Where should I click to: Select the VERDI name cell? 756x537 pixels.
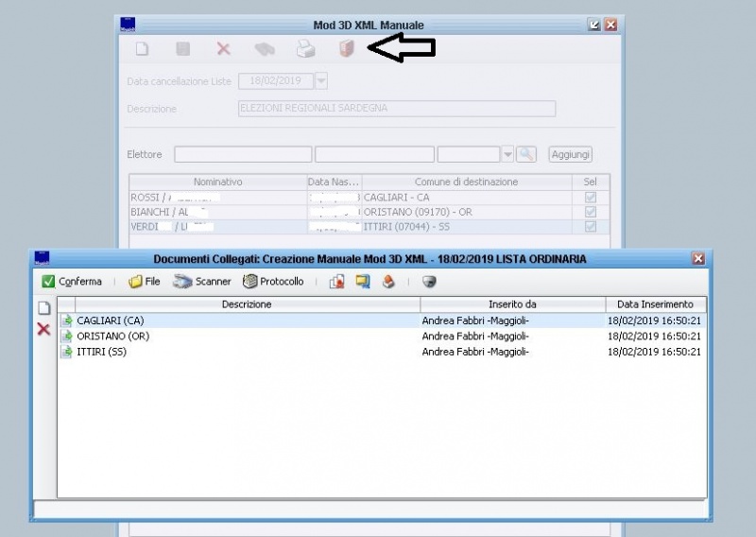tap(218, 226)
